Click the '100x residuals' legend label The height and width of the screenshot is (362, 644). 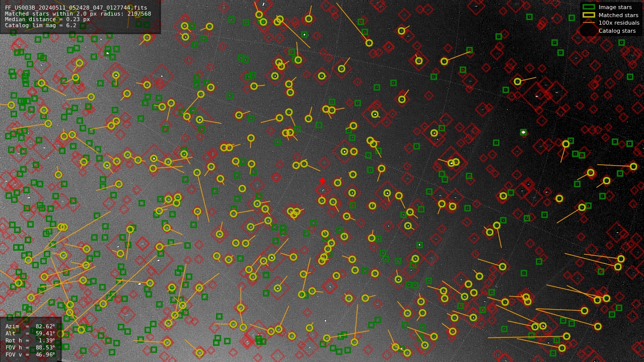[619, 23]
